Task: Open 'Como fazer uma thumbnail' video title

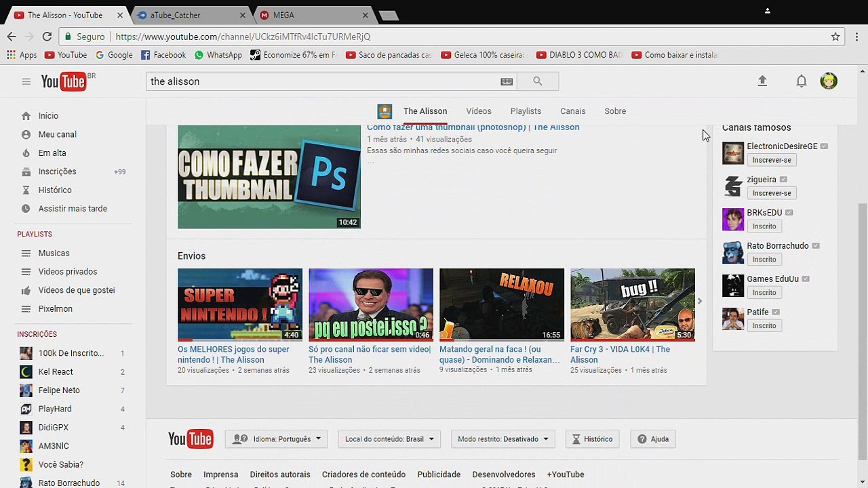Action: click(473, 127)
